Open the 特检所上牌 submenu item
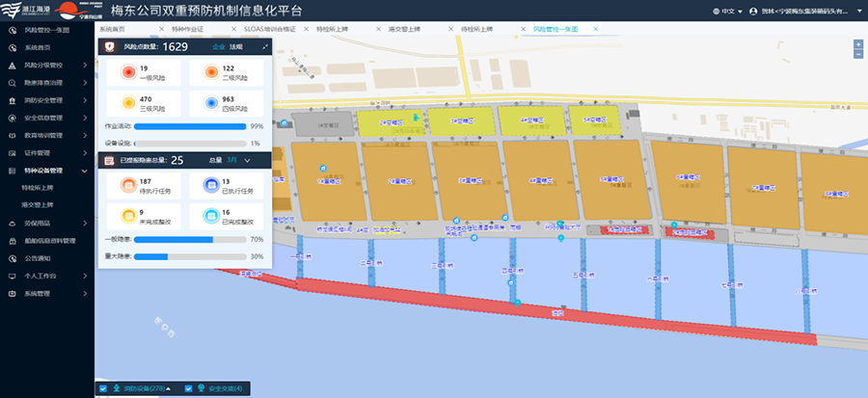 [38, 188]
